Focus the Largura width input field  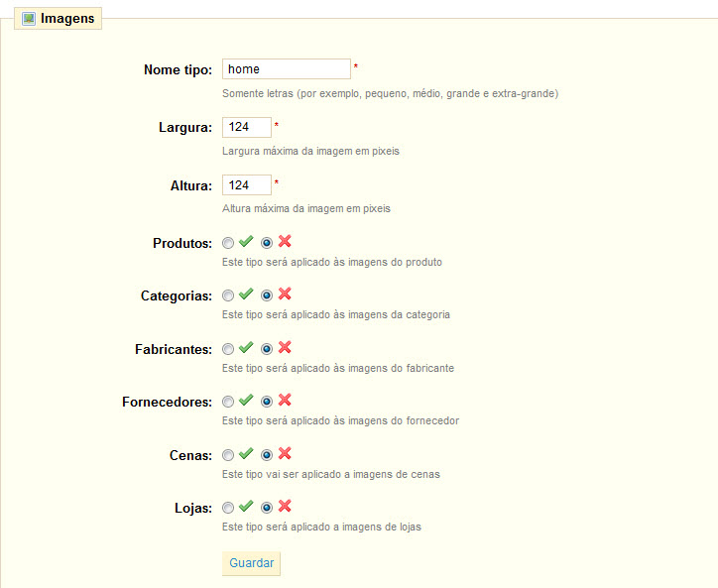(x=247, y=127)
